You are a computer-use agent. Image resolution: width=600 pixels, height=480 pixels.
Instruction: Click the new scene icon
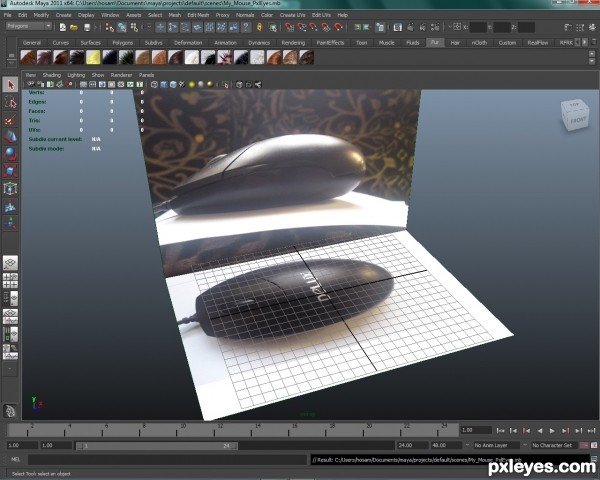pyautogui.click(x=63, y=27)
